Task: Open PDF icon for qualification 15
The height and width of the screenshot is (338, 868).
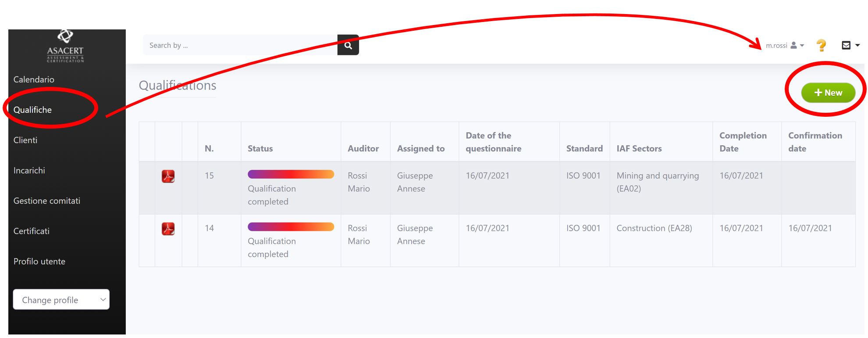Action: (168, 176)
